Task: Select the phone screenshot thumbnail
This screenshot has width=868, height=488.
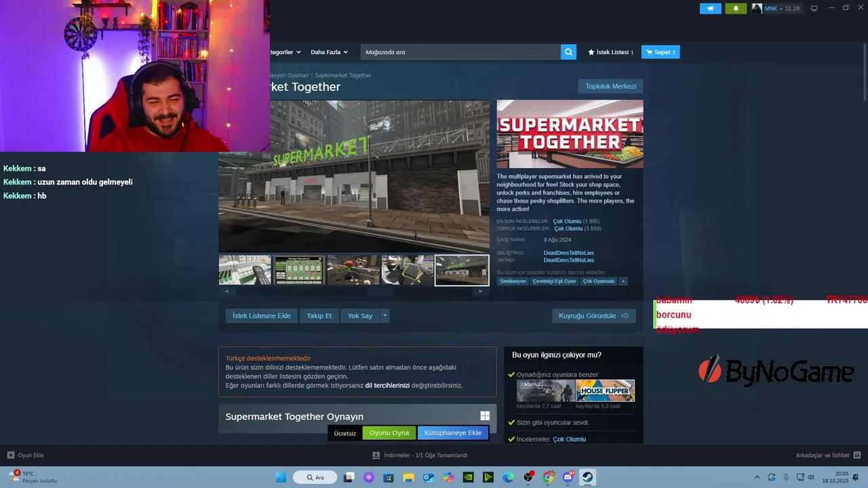Action: pos(245,270)
